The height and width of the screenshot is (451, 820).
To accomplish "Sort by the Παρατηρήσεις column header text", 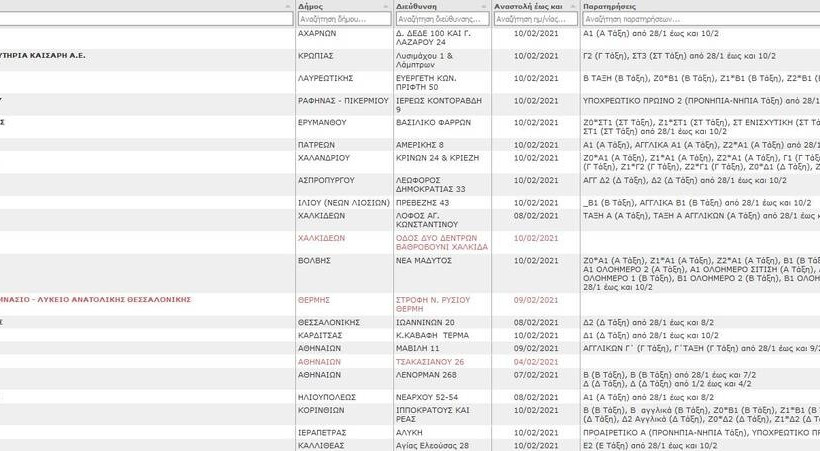I will (x=608, y=6).
